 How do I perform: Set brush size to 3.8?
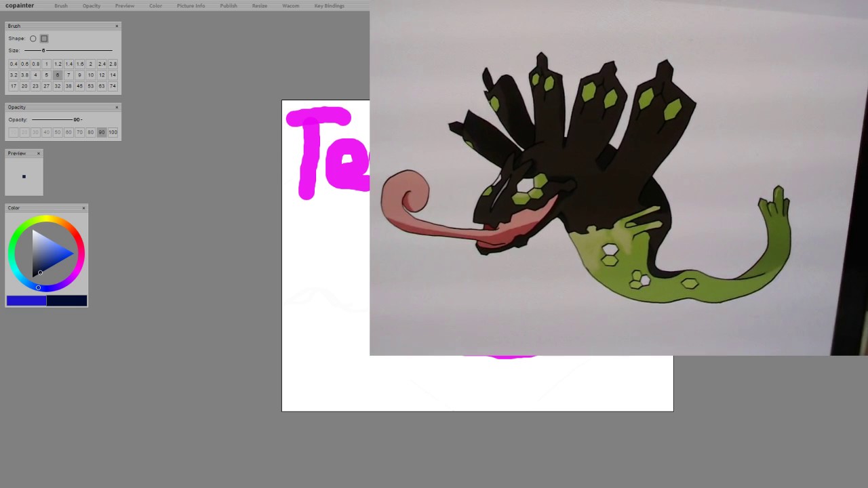(24, 75)
